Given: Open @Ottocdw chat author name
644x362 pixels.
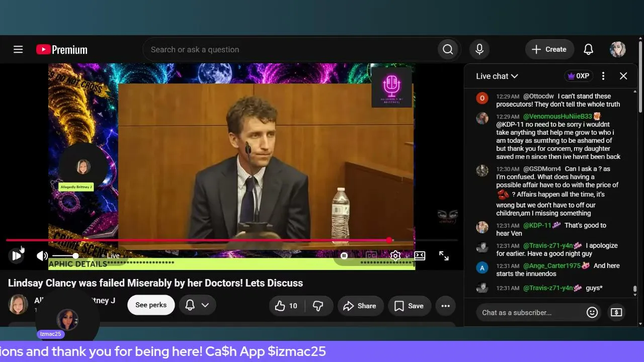Looking at the screenshot, I should [538, 96].
